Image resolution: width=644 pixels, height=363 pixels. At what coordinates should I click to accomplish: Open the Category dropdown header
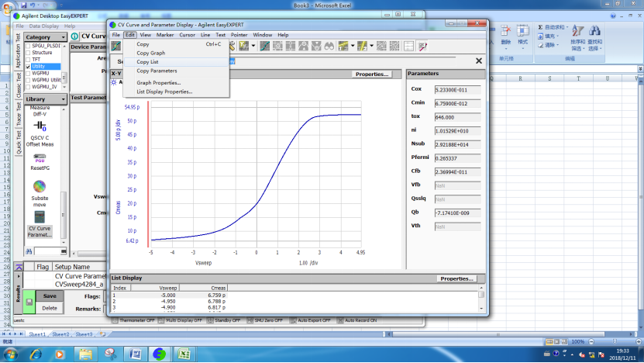pos(45,37)
